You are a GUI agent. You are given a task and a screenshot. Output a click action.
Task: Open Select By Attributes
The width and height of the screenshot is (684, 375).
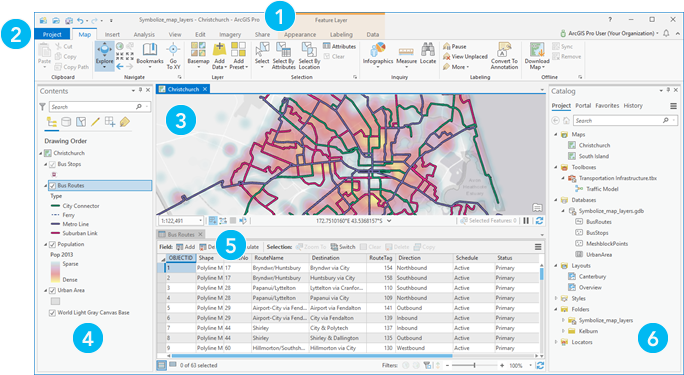[x=284, y=56]
